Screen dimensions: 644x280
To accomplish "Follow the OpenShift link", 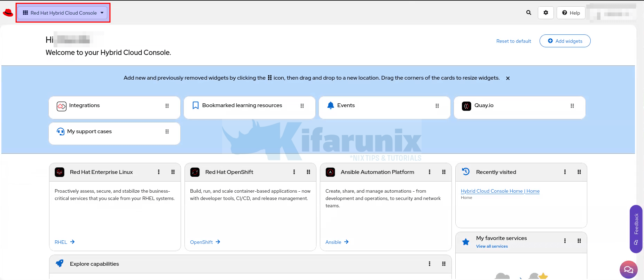I will click(205, 242).
